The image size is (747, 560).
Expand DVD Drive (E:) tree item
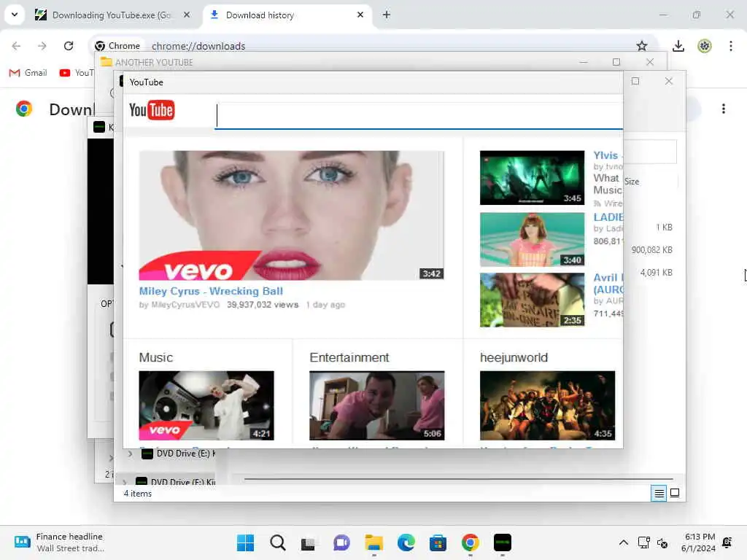point(130,454)
